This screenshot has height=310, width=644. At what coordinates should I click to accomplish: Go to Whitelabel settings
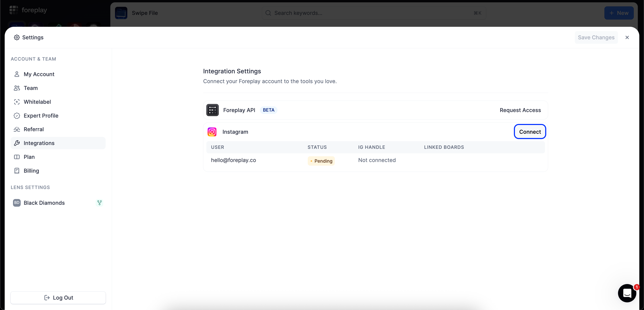click(x=58, y=102)
